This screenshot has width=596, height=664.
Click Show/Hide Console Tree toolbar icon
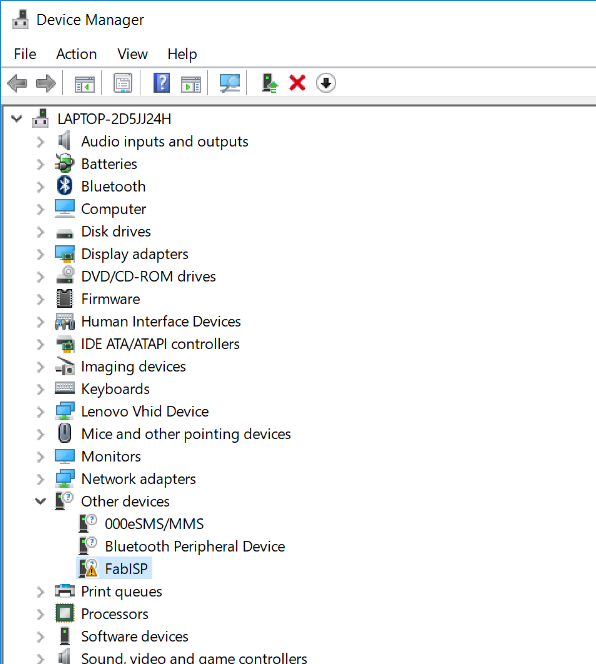point(85,83)
